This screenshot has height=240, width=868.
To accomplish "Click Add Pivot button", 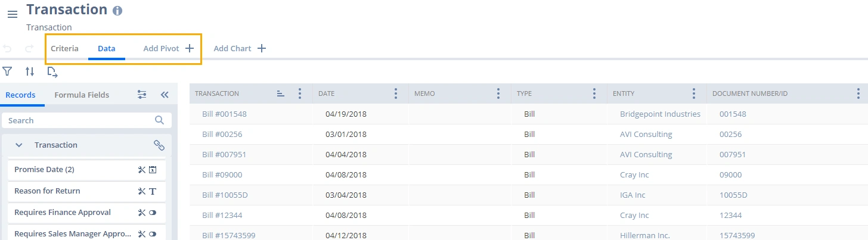I will coord(169,49).
